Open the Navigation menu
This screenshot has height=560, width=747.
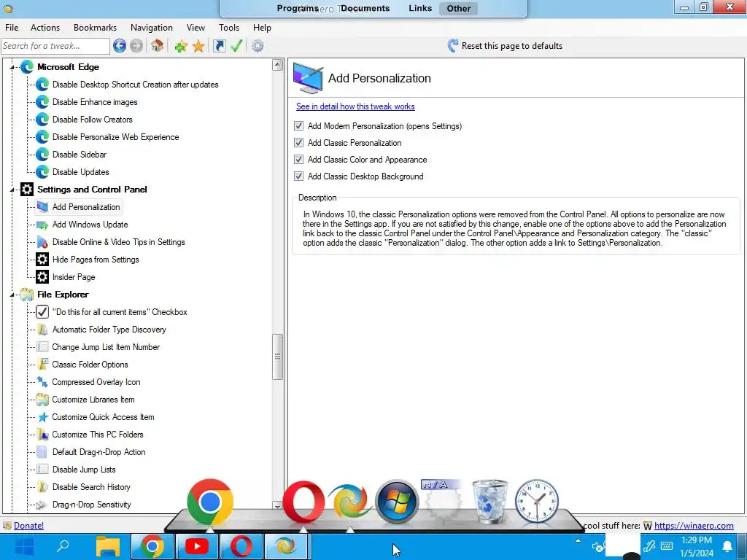point(152,28)
